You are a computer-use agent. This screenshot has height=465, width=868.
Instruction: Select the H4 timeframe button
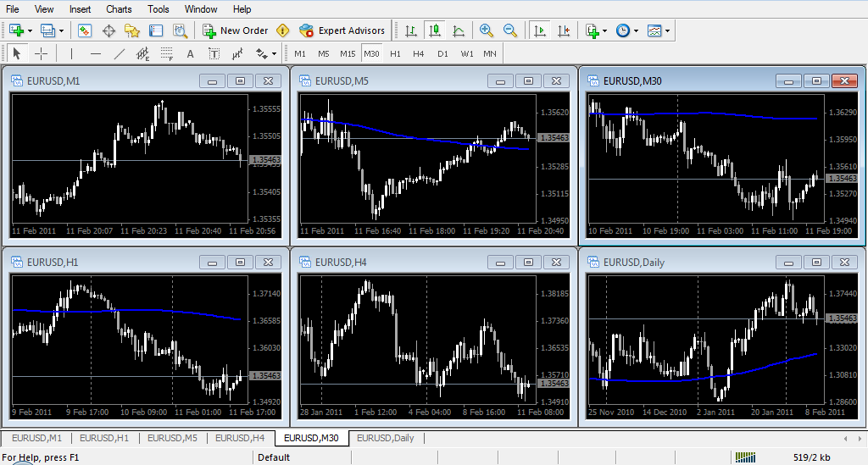coord(419,53)
